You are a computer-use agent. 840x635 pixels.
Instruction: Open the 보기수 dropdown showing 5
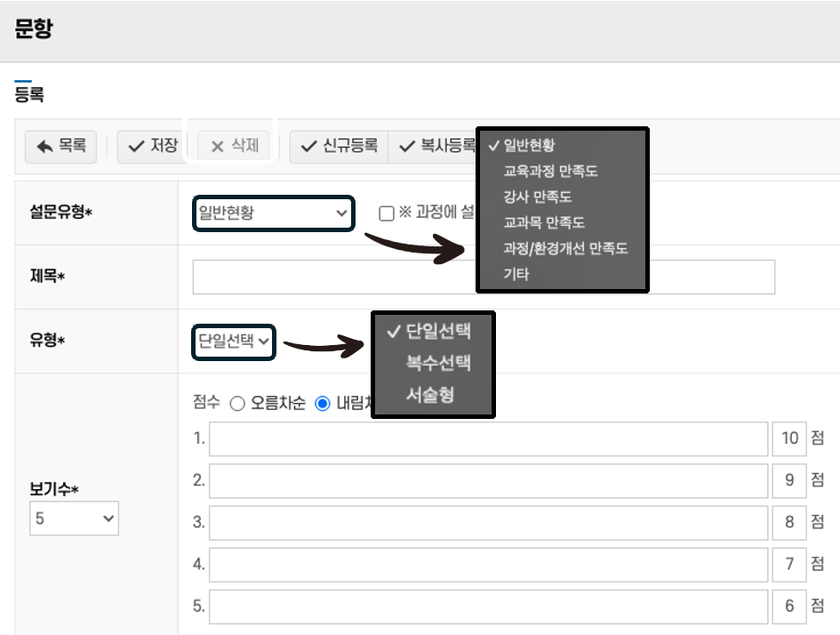point(74,518)
